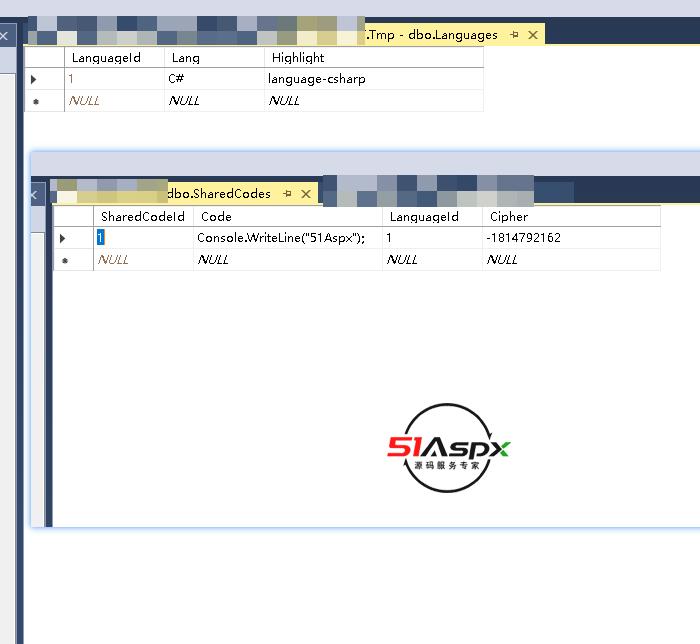
Task: Pin the dbo.SharedCodes tab
Action: tap(288, 193)
